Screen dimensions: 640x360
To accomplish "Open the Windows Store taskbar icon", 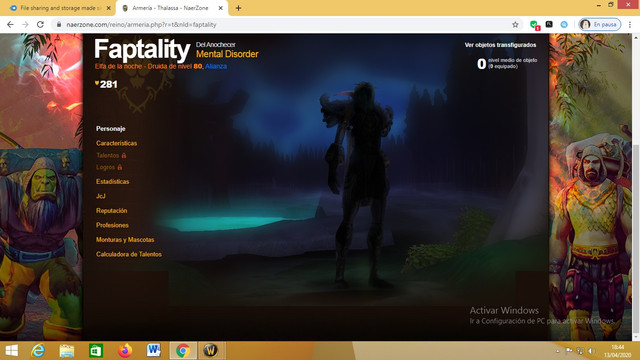I will pyautogui.click(x=96, y=351).
